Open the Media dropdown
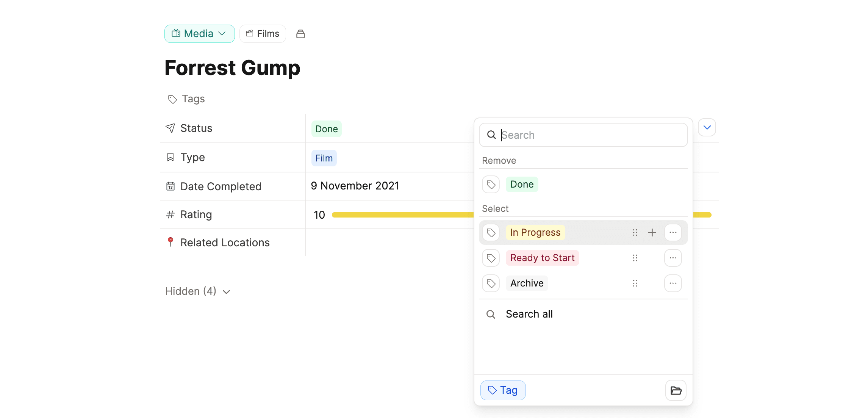 [x=199, y=33]
